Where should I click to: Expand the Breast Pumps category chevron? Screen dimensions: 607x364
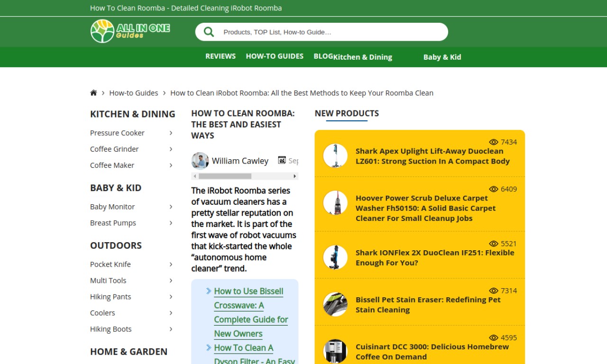[x=171, y=223]
